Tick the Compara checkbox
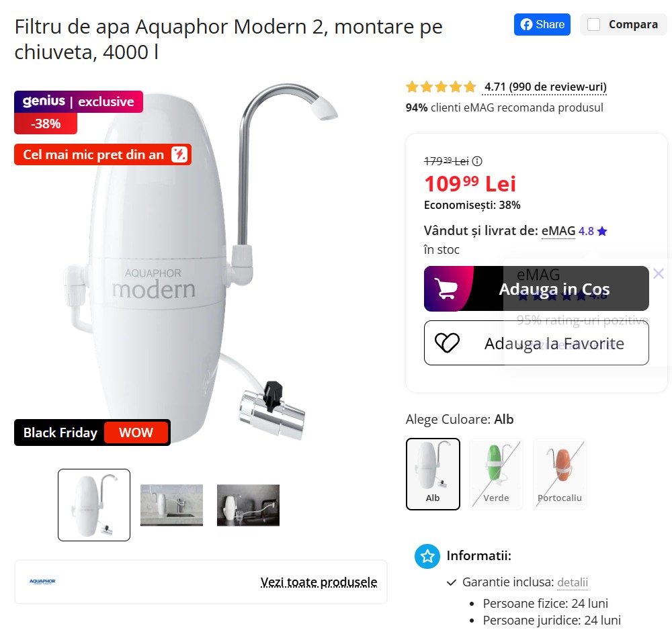 (x=593, y=24)
